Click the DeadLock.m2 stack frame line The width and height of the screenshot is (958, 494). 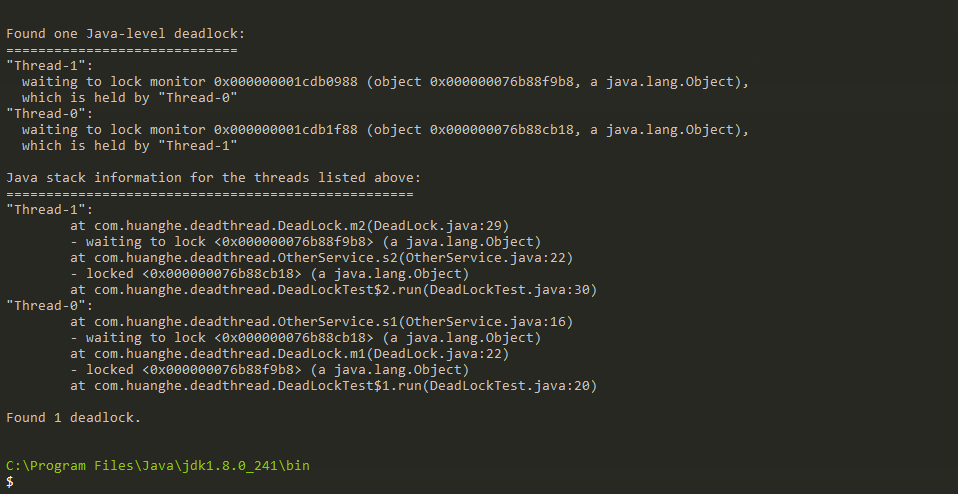point(290,225)
